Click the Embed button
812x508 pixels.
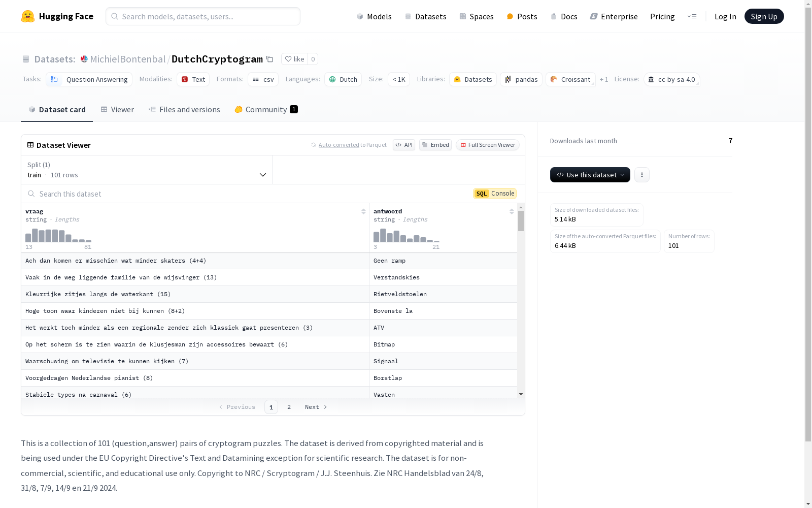click(x=435, y=145)
